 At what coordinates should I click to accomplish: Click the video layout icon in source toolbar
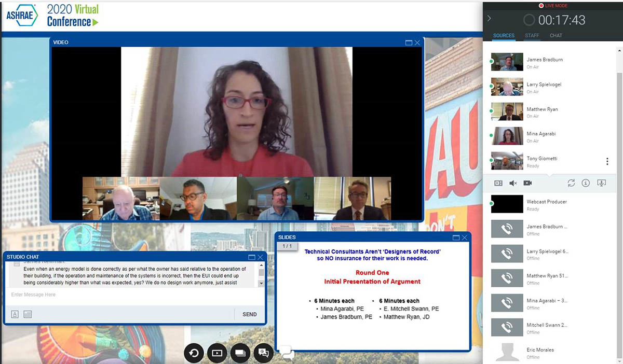tap(498, 183)
